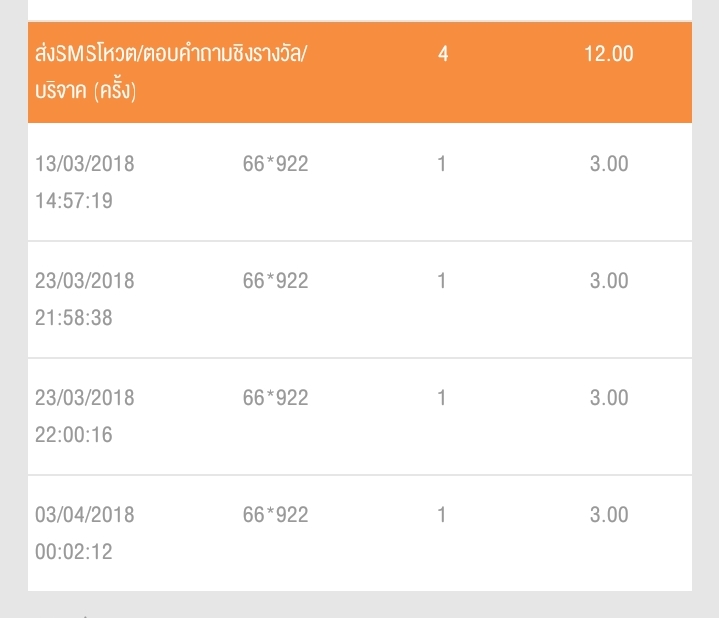Viewport: 719px width, 618px height.
Task: Click the SMS vote category header row
Action: point(171,72)
